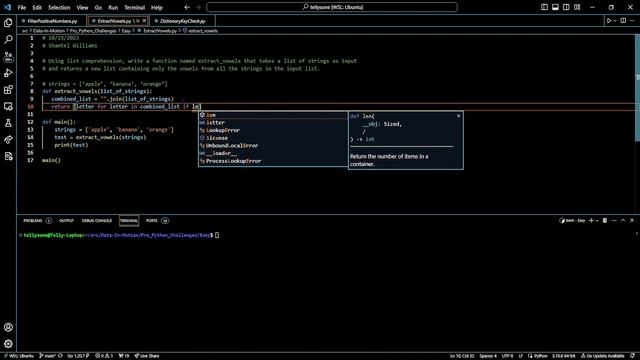The height and width of the screenshot is (360, 640).
Task: Open the new terminal launch profile dropdown
Action: tap(597, 221)
